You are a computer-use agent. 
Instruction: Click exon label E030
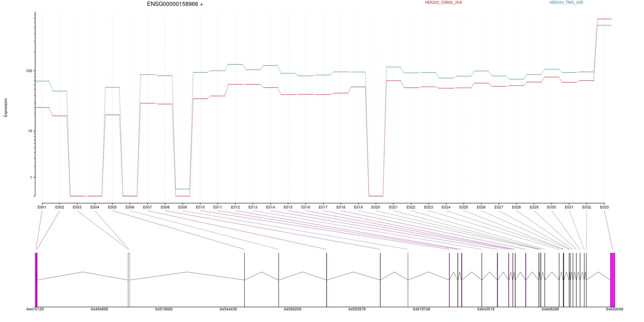click(x=551, y=207)
